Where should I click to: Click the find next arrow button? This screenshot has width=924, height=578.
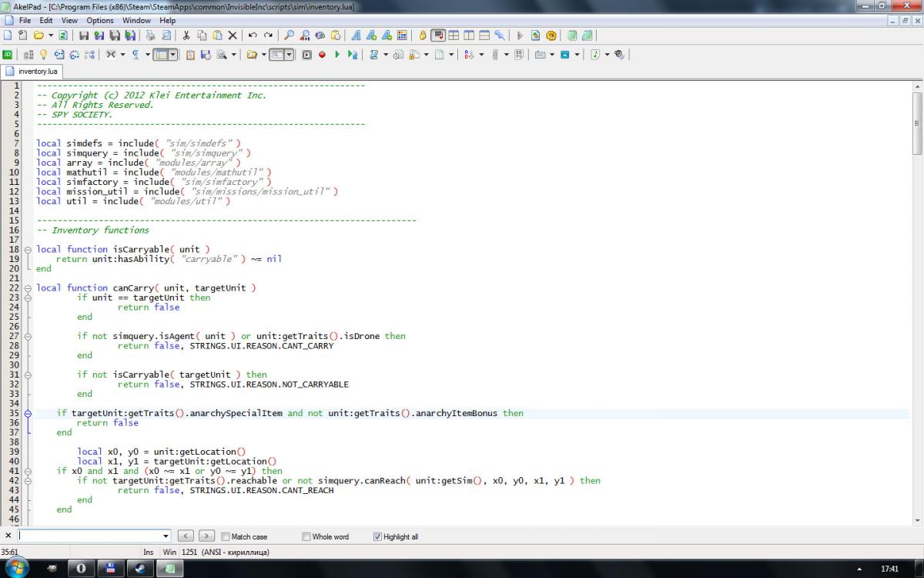[206, 536]
